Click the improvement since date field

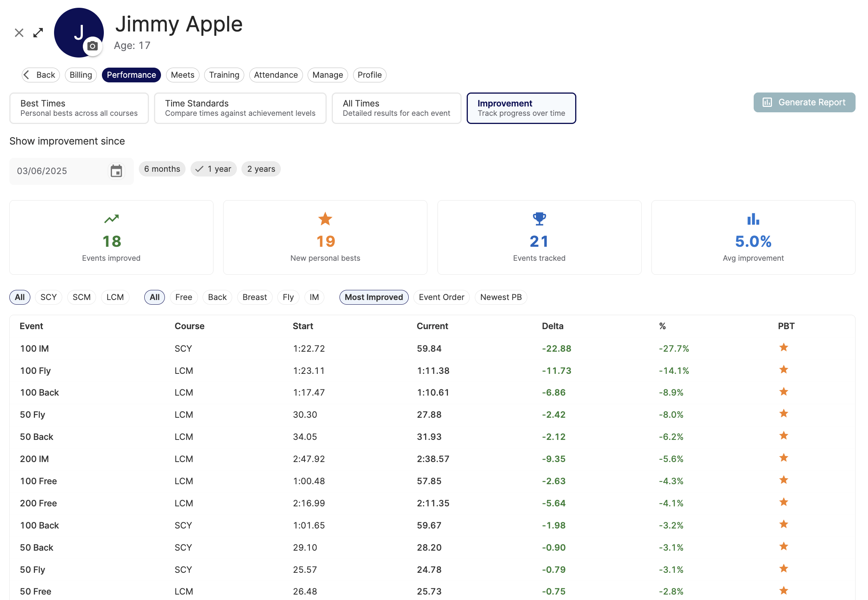click(x=58, y=171)
